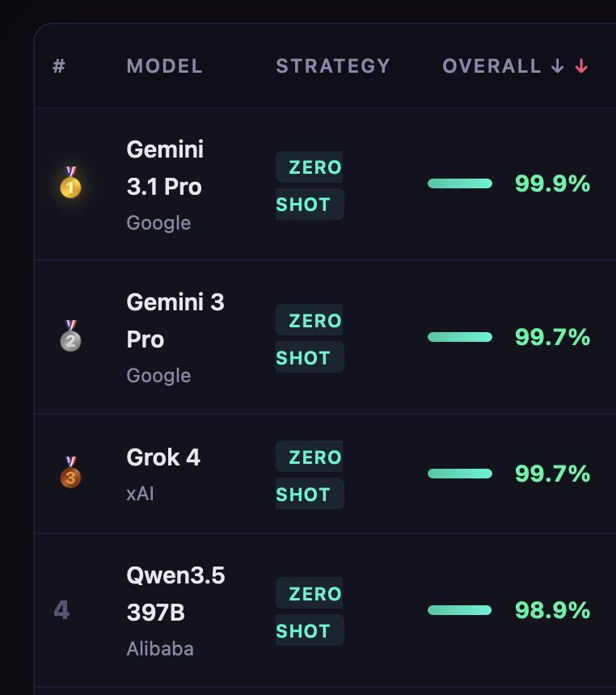Image resolution: width=616 pixels, height=695 pixels.
Task: Open the Gemini 3 Pro model entry
Action: tap(175, 321)
